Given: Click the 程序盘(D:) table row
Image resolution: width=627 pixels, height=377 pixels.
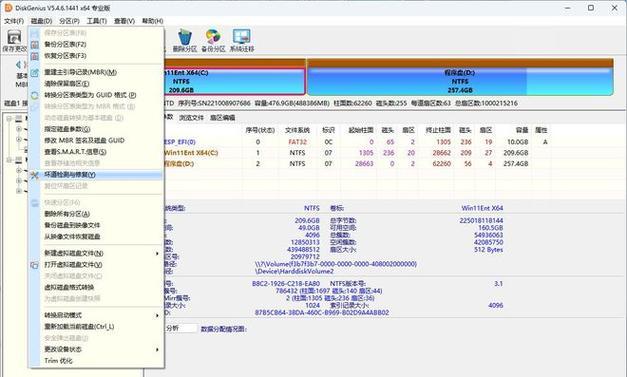Looking at the screenshot, I should 356,164.
